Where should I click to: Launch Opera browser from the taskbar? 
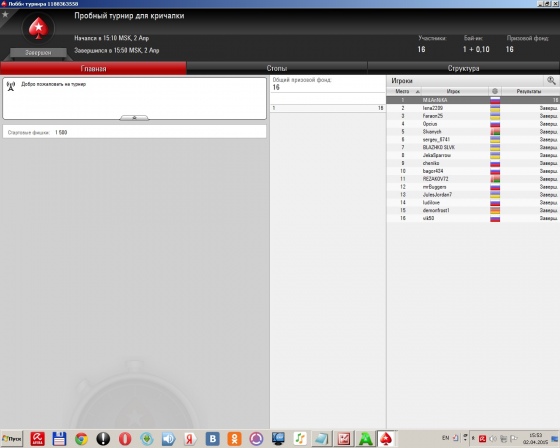(125, 439)
